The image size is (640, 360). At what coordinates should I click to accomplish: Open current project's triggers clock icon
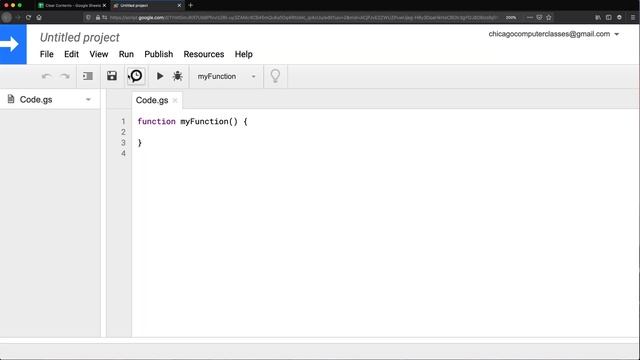[x=136, y=76]
